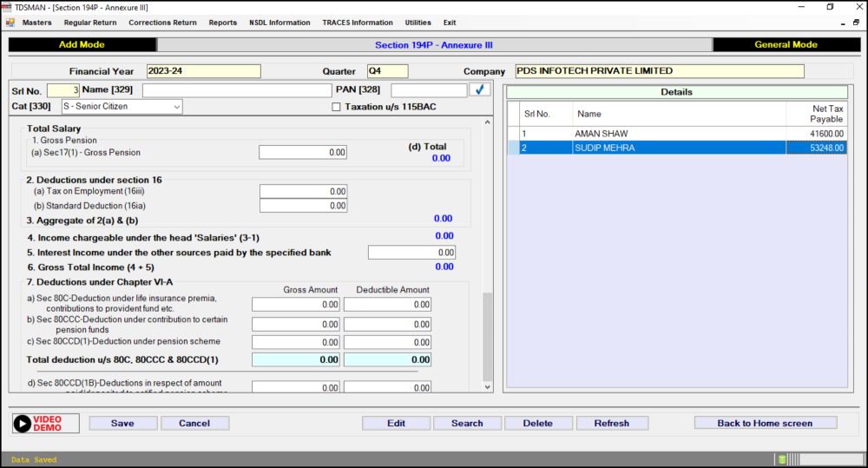Click the TDSMAN menu bar app icon

pos(10,23)
